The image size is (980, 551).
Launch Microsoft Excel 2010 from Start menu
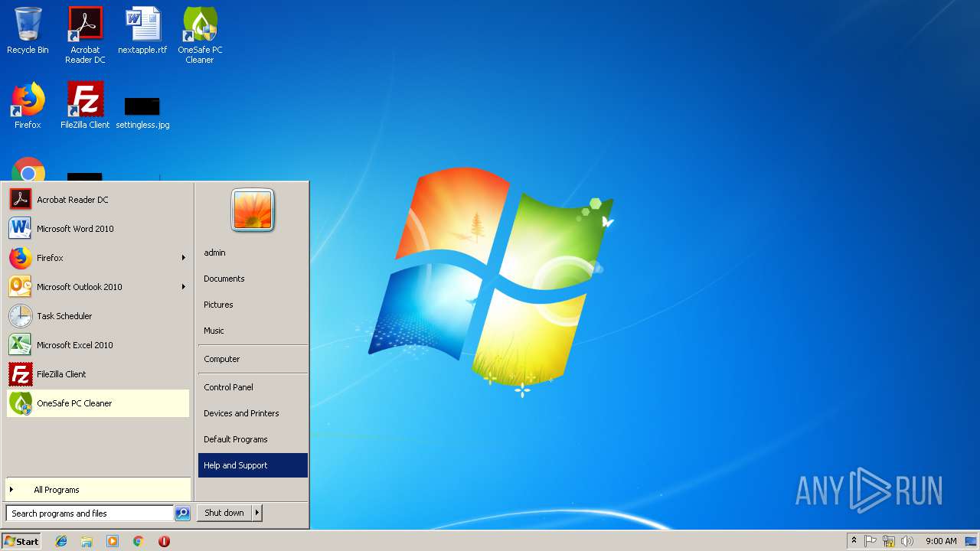[x=98, y=345]
